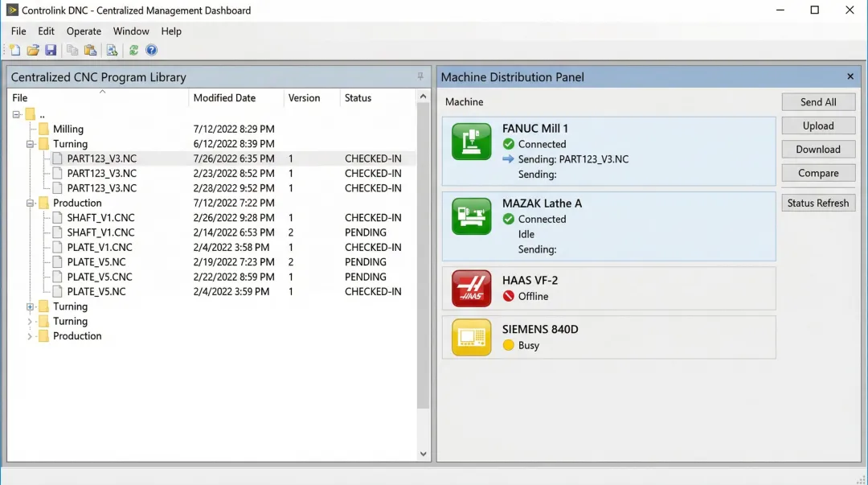Image resolution: width=868 pixels, height=485 pixels.
Task: Click the green refresh toolbar icon
Action: 133,50
